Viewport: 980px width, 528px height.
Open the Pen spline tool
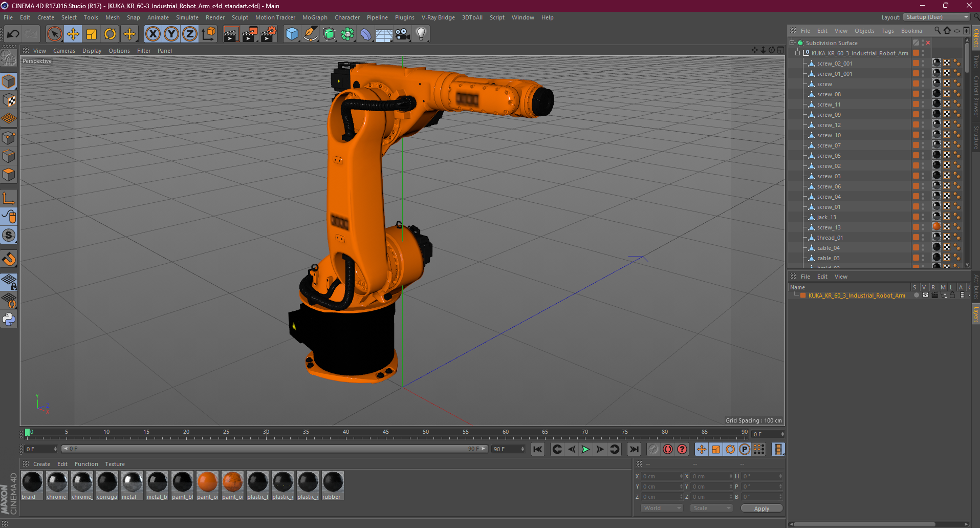click(x=310, y=34)
